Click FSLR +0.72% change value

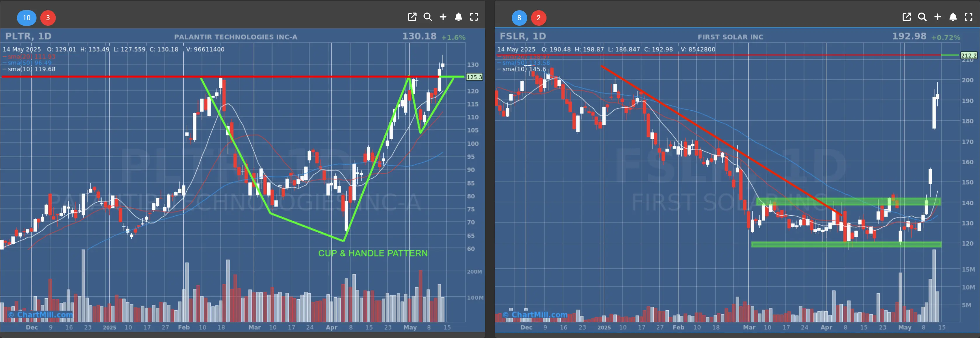pos(945,37)
